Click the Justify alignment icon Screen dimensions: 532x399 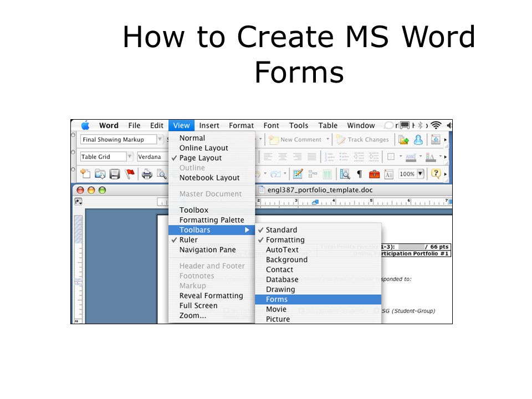point(312,156)
